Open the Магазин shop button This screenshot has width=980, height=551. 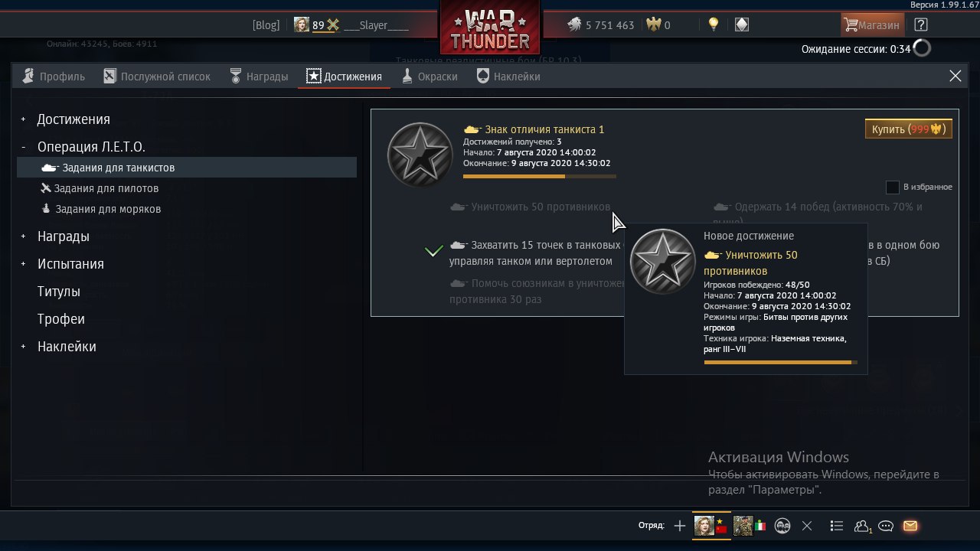click(x=871, y=24)
